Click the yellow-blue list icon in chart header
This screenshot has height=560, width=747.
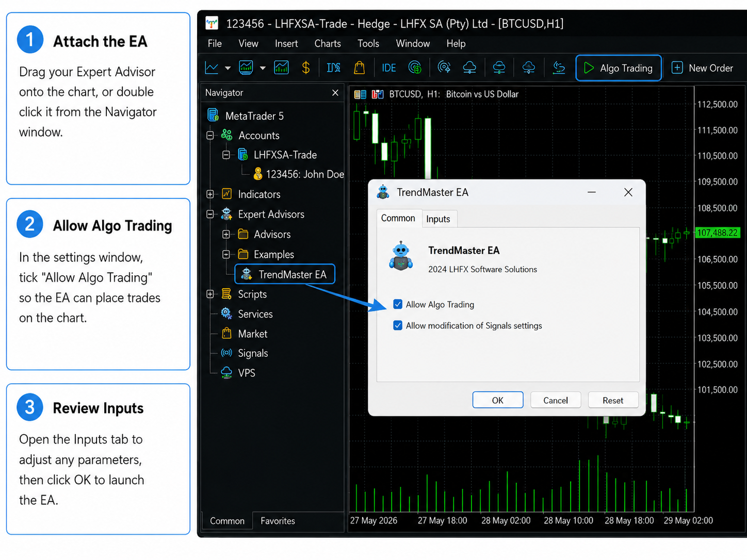360,94
